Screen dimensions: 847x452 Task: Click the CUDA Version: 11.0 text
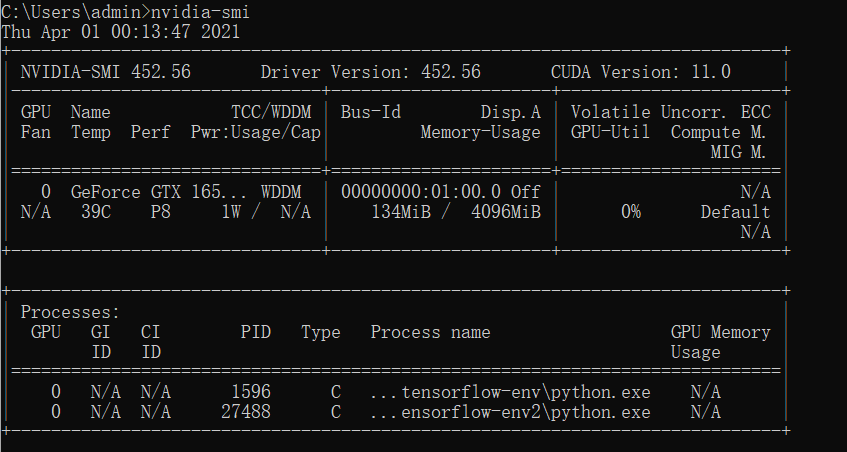(641, 72)
